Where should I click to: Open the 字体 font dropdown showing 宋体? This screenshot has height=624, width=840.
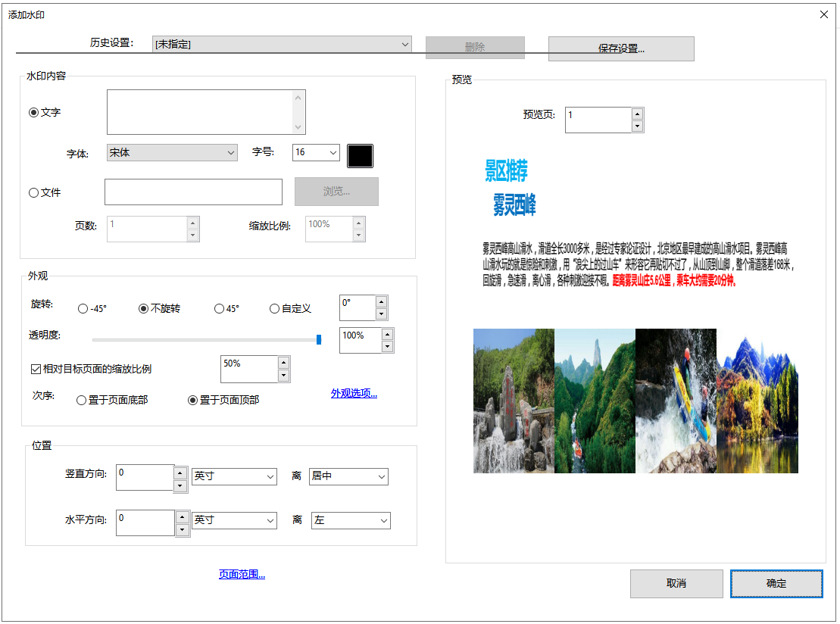pyautogui.click(x=172, y=153)
